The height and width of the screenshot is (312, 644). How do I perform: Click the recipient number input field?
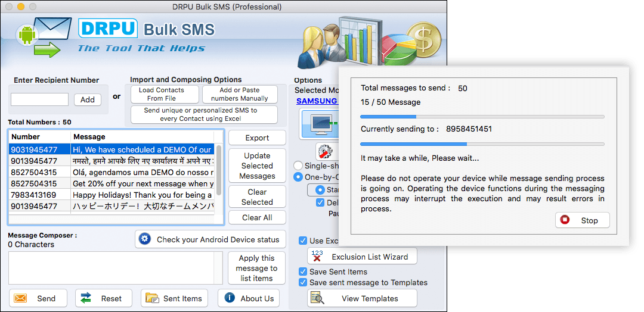tap(39, 99)
